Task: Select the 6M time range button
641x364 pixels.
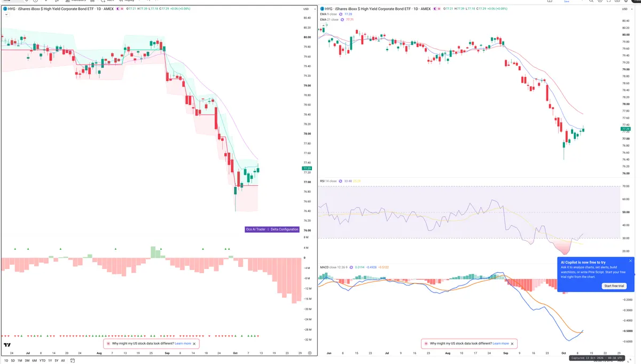Action: pos(34,361)
